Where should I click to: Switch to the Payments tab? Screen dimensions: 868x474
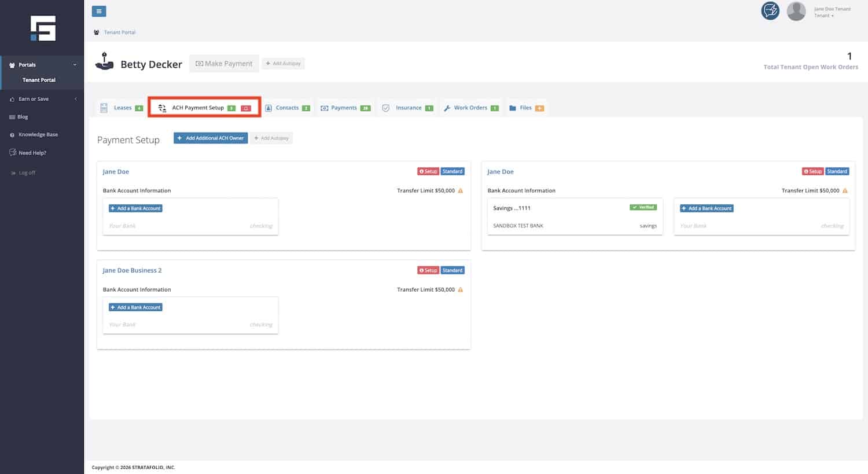[x=345, y=108]
